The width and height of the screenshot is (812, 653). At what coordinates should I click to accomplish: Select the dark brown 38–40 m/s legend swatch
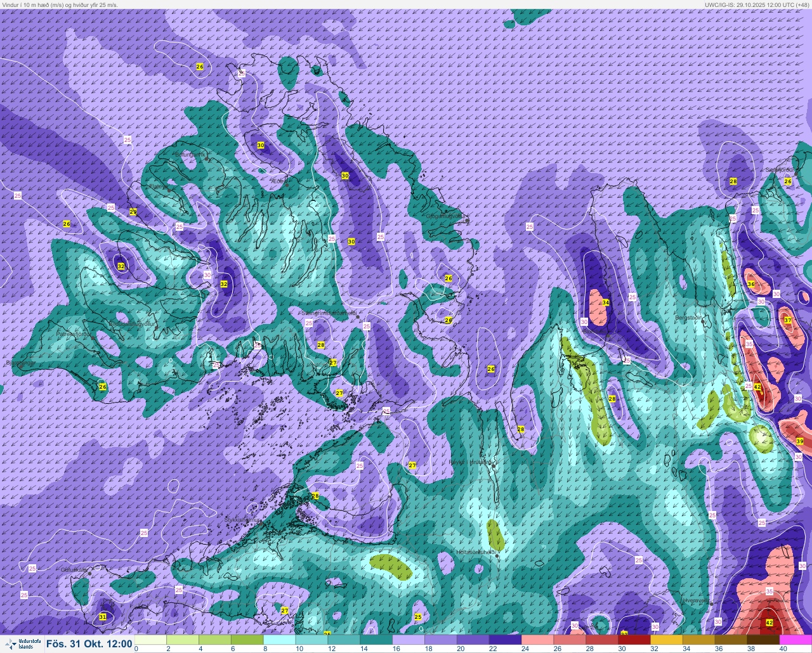[x=763, y=640]
